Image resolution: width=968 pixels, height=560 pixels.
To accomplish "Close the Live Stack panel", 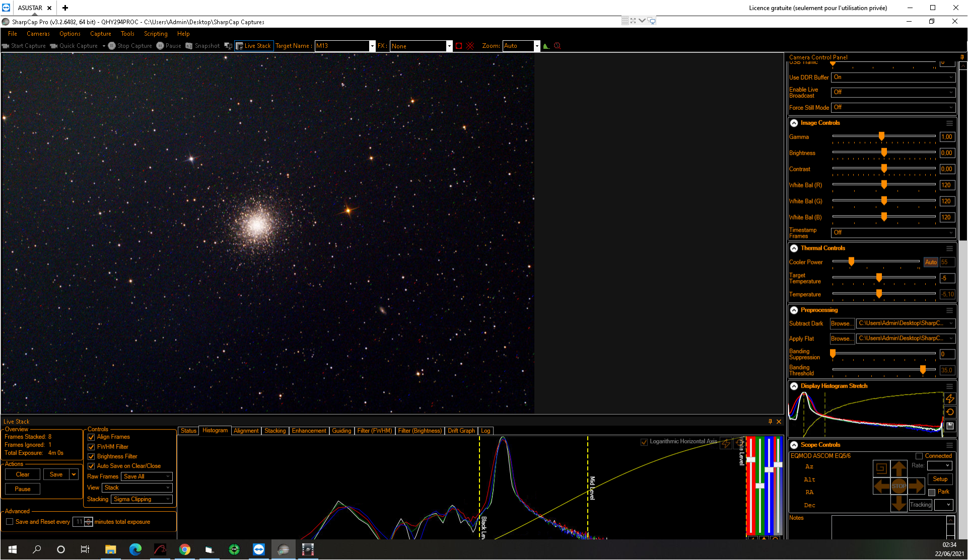I will pyautogui.click(x=779, y=422).
